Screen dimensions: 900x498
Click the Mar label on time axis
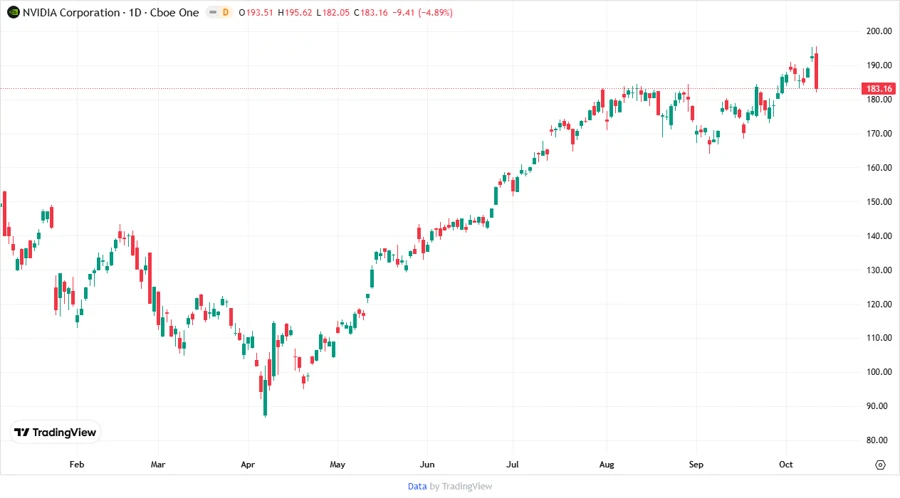coord(158,464)
